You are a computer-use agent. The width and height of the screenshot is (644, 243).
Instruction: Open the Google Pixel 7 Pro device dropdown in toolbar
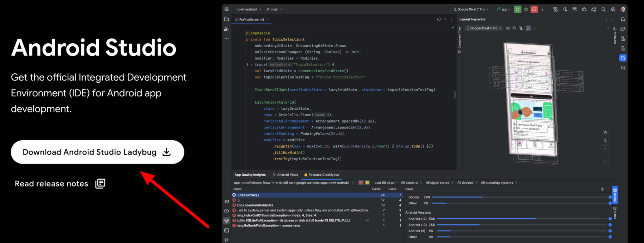point(471,9)
